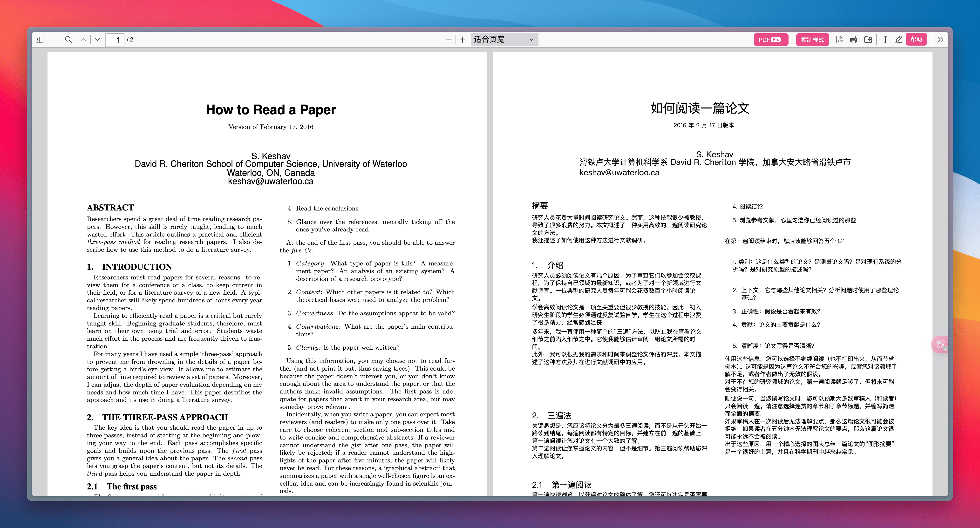980x528 pixels.
Task: Click the 控制样式 button
Action: (812, 40)
